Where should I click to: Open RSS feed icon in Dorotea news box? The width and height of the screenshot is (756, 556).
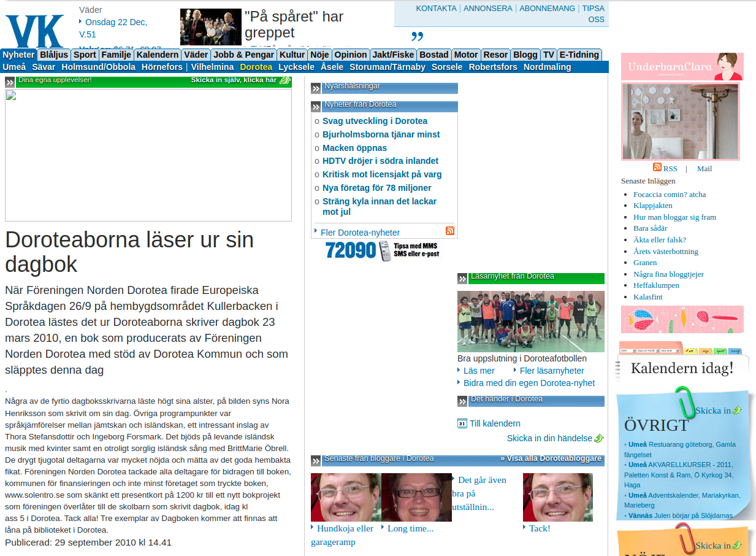point(449,231)
